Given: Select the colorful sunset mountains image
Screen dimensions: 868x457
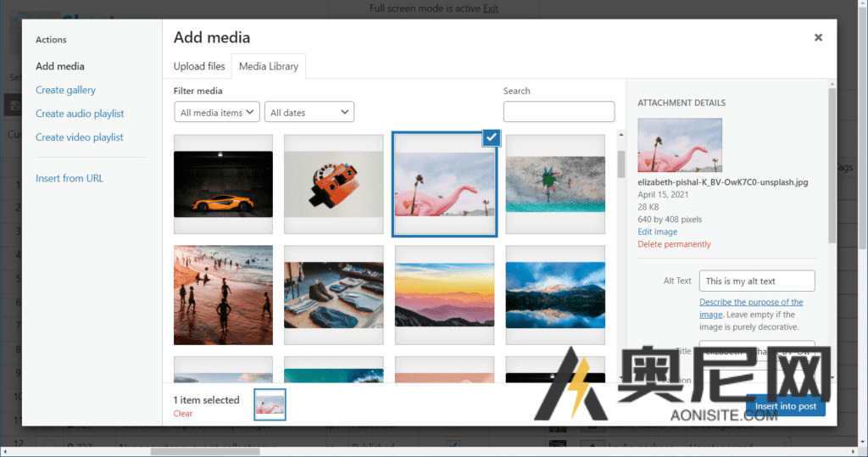Looking at the screenshot, I should [x=444, y=295].
